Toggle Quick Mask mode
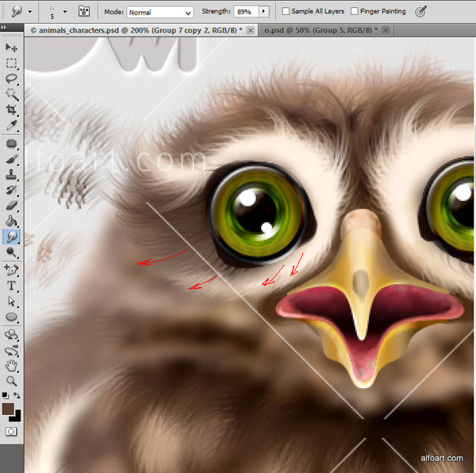The image size is (476, 473). click(x=11, y=432)
